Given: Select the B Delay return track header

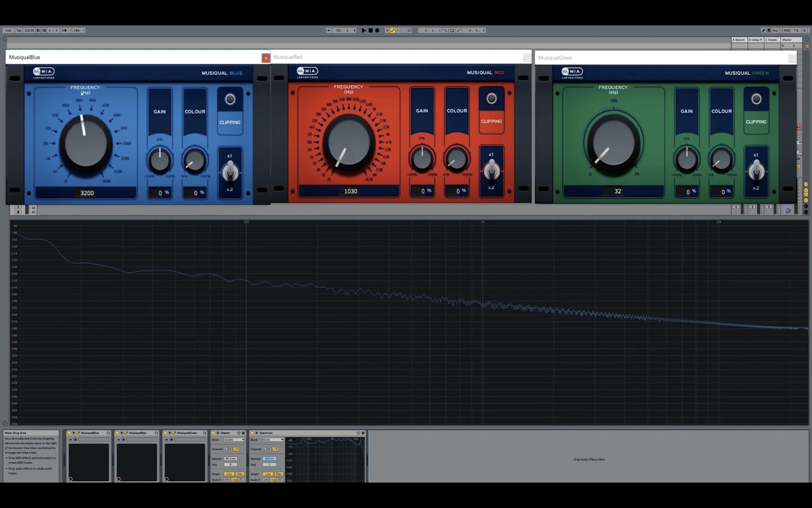Looking at the screenshot, I should (756, 40).
